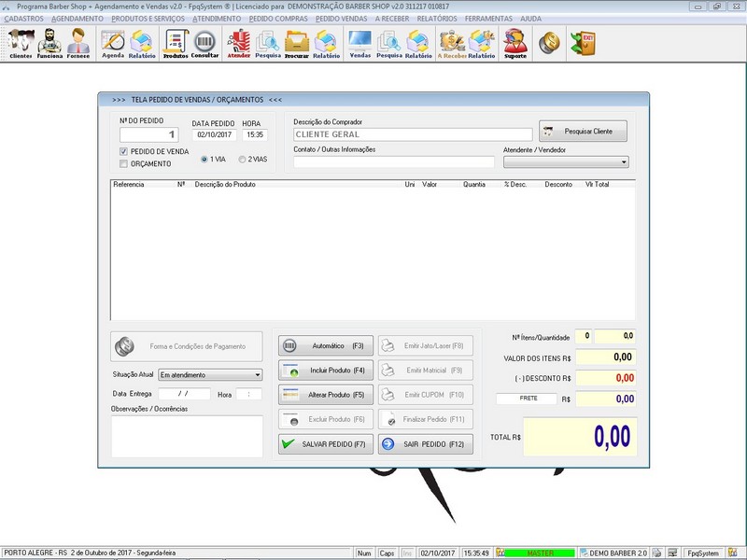Toggle the ORÇAMENTO checkbox
Image resolution: width=747 pixels, height=560 pixels.
pos(124,164)
